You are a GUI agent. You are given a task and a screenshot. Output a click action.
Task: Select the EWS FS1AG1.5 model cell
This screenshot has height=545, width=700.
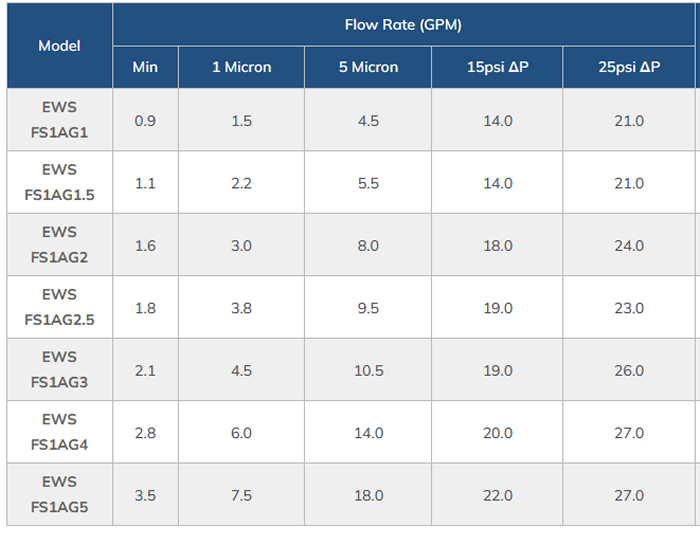59,182
